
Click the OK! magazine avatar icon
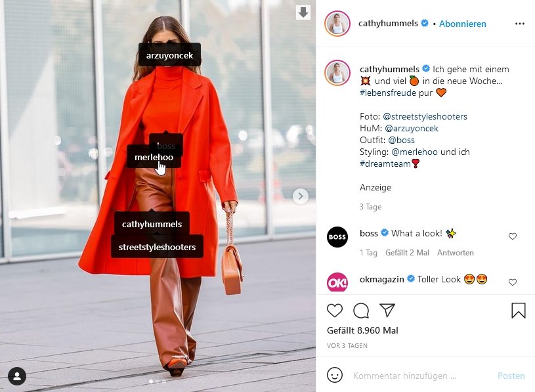(x=337, y=282)
